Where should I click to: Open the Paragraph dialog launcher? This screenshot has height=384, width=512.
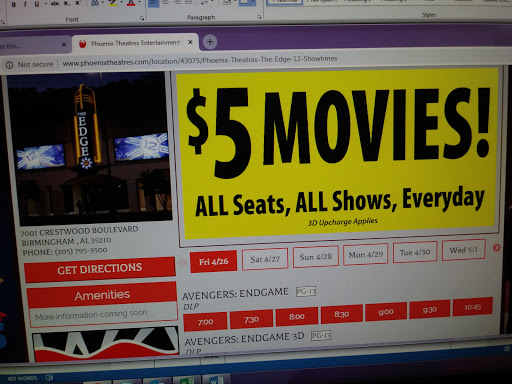pyautogui.click(x=259, y=17)
